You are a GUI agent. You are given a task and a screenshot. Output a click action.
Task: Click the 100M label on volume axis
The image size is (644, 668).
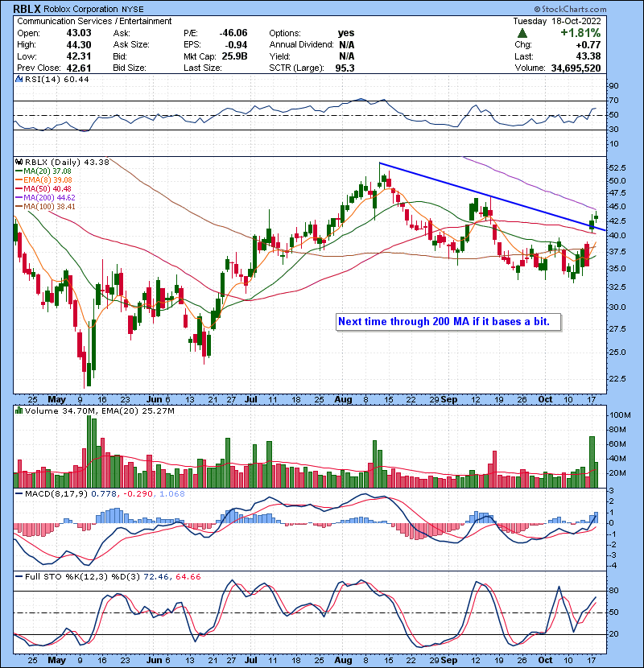[x=620, y=415]
